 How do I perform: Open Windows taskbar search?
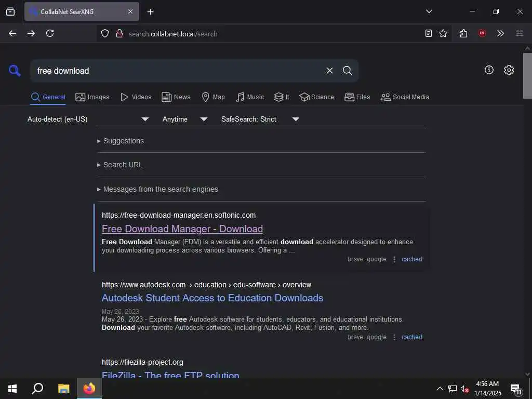click(37, 389)
